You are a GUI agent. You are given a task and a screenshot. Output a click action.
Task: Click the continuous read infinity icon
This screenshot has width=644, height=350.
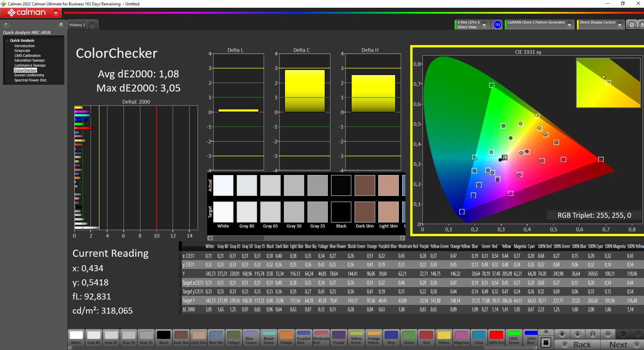pyautogui.click(x=608, y=334)
